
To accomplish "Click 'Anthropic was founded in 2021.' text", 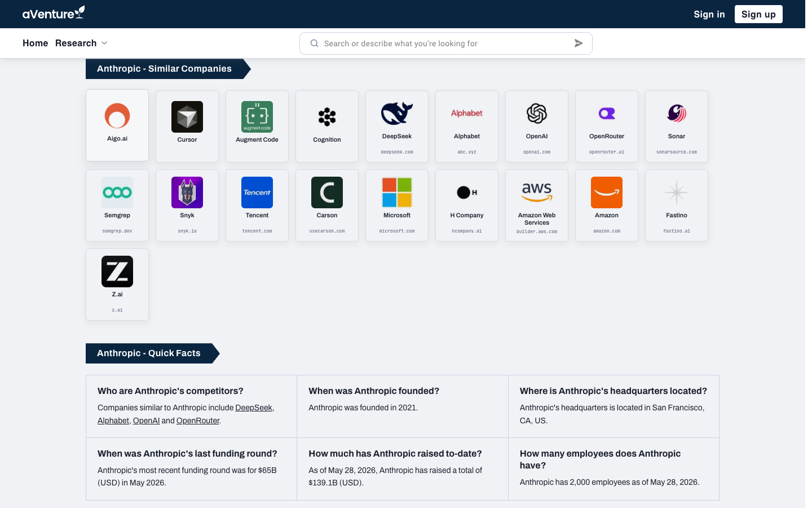I will point(363,408).
